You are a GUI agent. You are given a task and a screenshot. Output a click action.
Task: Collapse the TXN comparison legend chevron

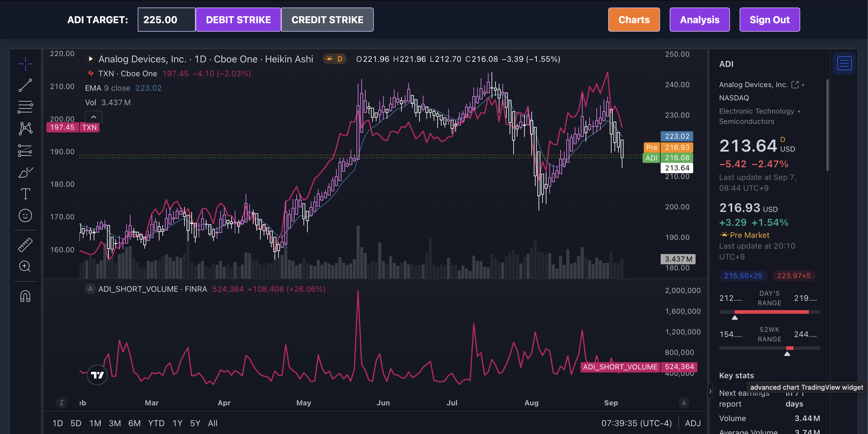click(94, 117)
